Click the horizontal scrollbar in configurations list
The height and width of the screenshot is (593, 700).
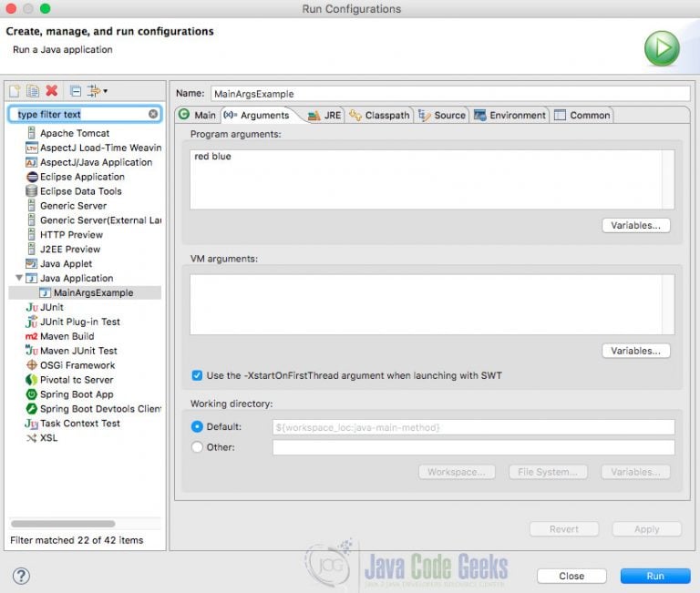63,524
